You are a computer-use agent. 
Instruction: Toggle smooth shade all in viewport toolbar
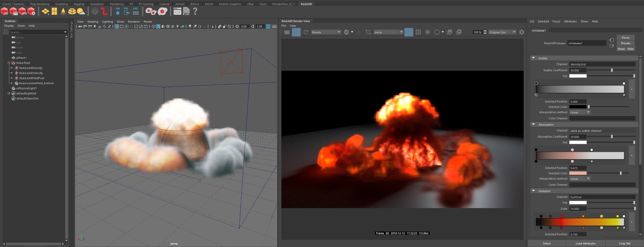point(158,27)
